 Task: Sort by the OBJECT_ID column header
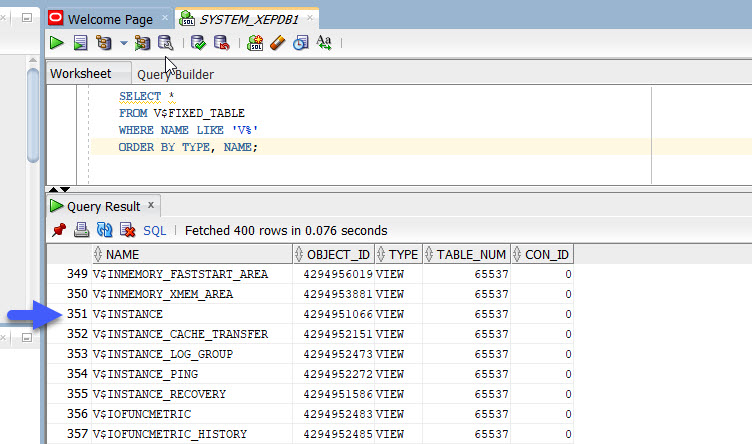pyautogui.click(x=334, y=255)
